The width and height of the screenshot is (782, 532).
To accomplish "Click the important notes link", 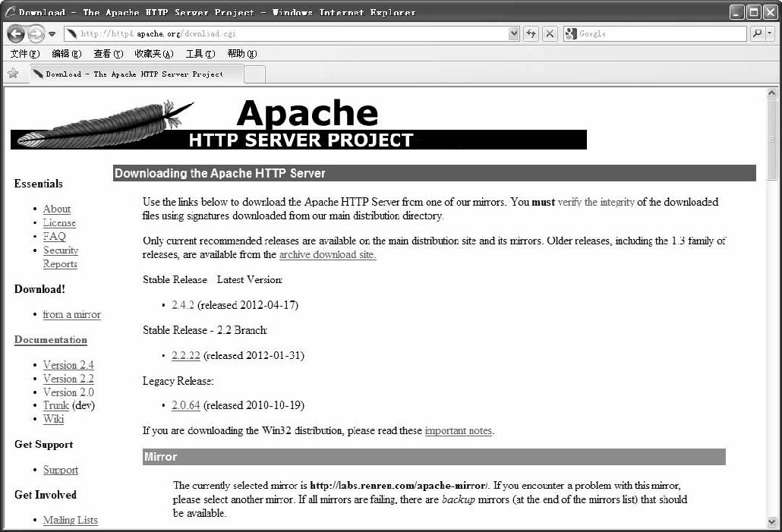I will tap(459, 430).
